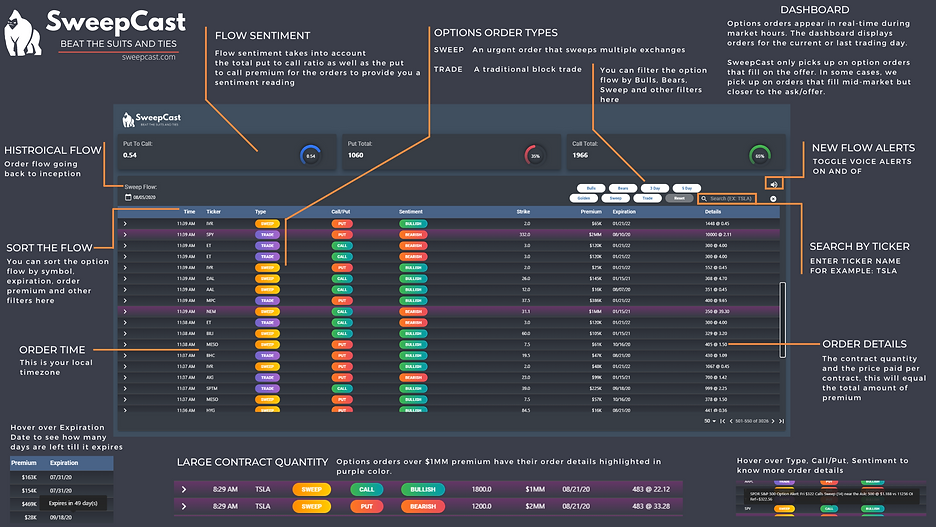Toggle the Golden filter pill
The image size is (936, 527).
584,198
